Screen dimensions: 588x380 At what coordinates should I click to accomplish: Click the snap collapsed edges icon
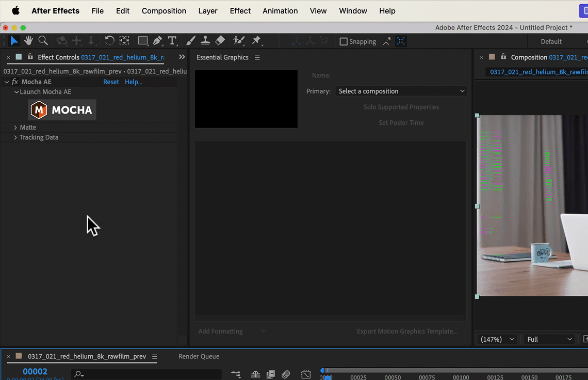387,41
